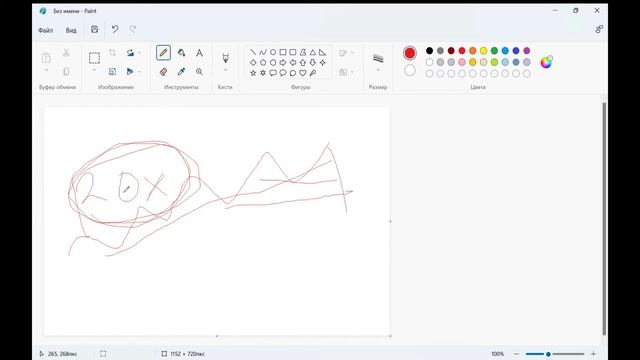Viewport: 640px width, 360px height.
Task: Choose the Up arrow shape
Action: pyautogui.click(x=303, y=62)
